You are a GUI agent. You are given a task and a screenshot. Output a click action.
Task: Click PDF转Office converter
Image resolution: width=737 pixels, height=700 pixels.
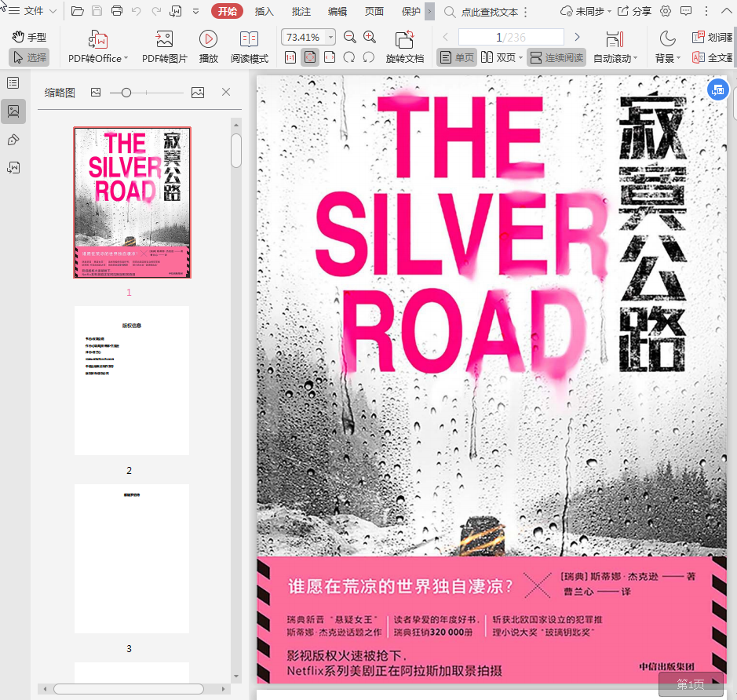point(98,46)
